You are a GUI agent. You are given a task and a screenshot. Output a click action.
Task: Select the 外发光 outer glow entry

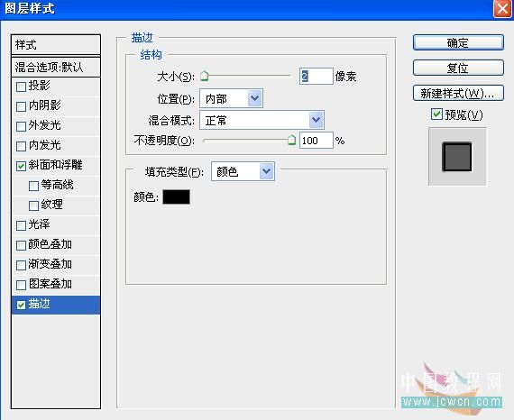(x=56, y=126)
